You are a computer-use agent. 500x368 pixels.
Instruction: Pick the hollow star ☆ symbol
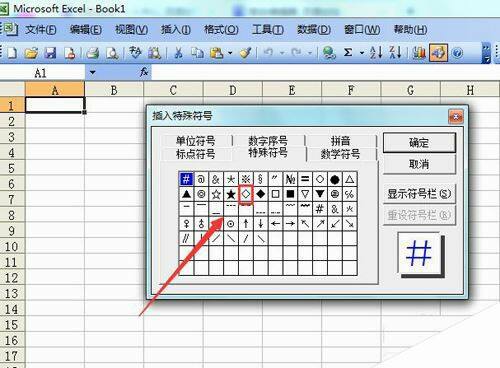point(216,194)
